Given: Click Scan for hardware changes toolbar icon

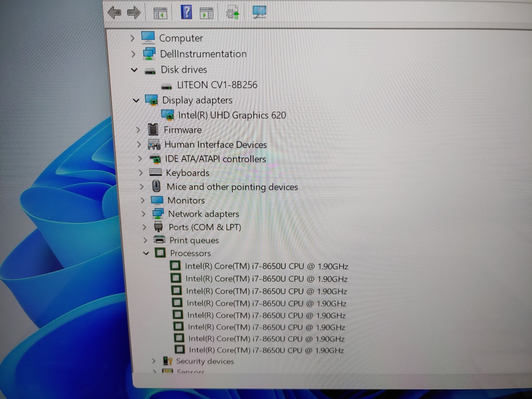Looking at the screenshot, I should coord(259,12).
